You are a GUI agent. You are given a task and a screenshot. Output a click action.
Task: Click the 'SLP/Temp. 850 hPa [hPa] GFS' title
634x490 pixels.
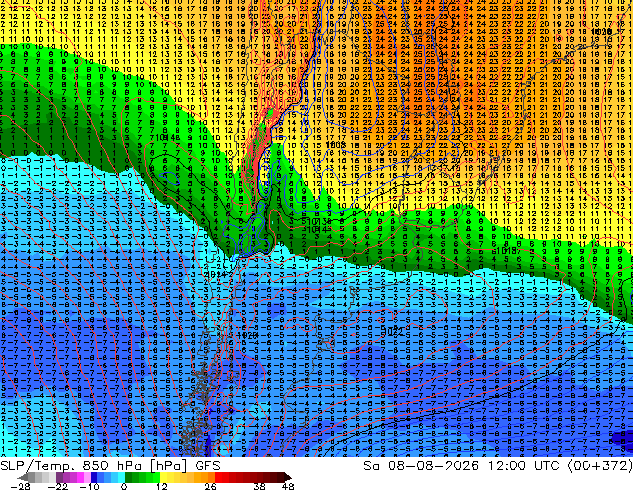(x=110, y=466)
